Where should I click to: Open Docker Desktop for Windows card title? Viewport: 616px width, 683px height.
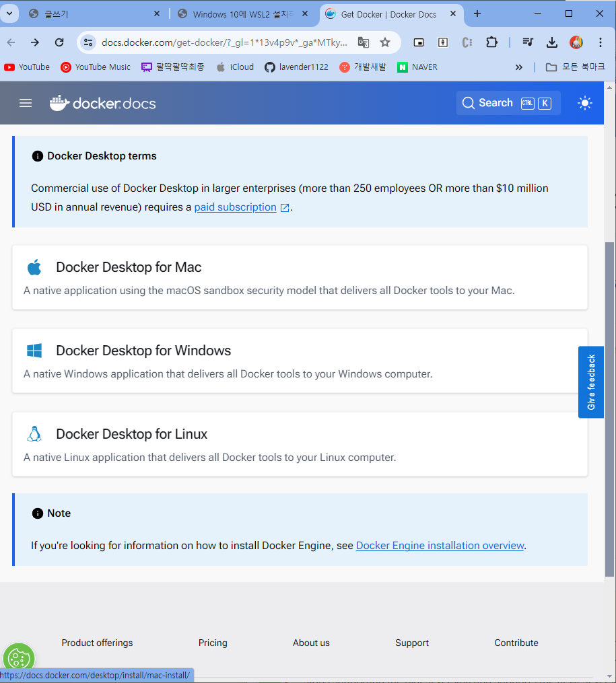pos(143,351)
